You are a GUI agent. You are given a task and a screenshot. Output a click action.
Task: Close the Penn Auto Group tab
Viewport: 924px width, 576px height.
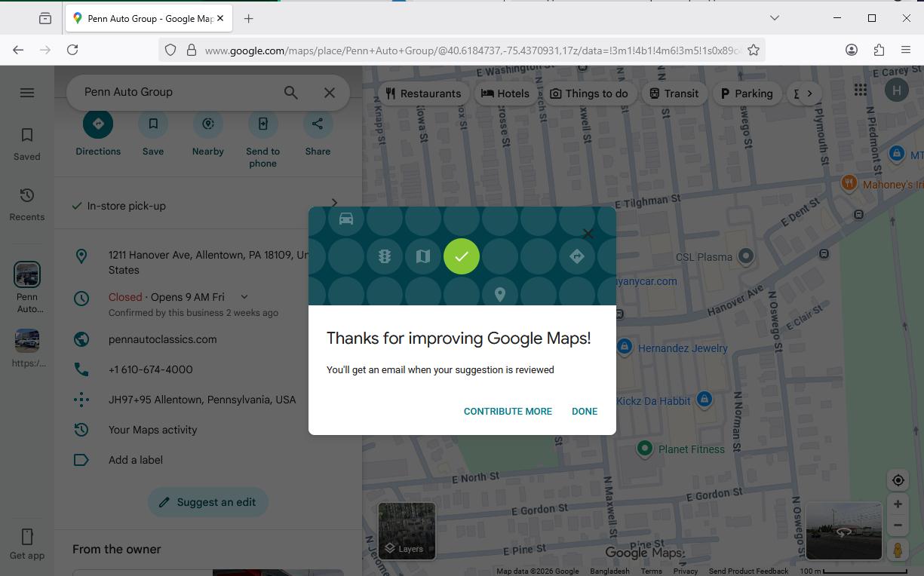[220, 18]
